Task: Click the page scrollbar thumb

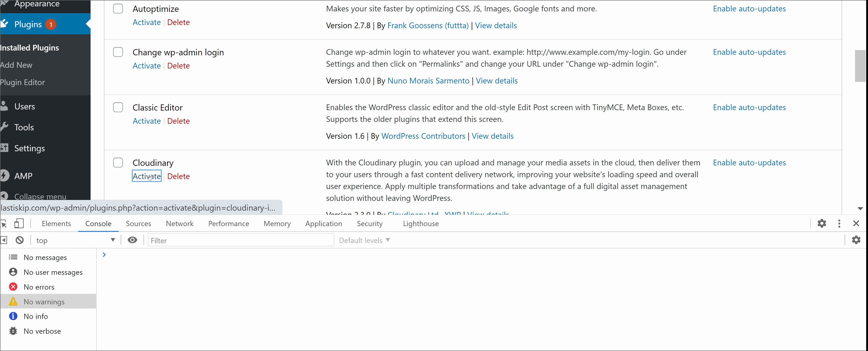Action: pos(860,66)
